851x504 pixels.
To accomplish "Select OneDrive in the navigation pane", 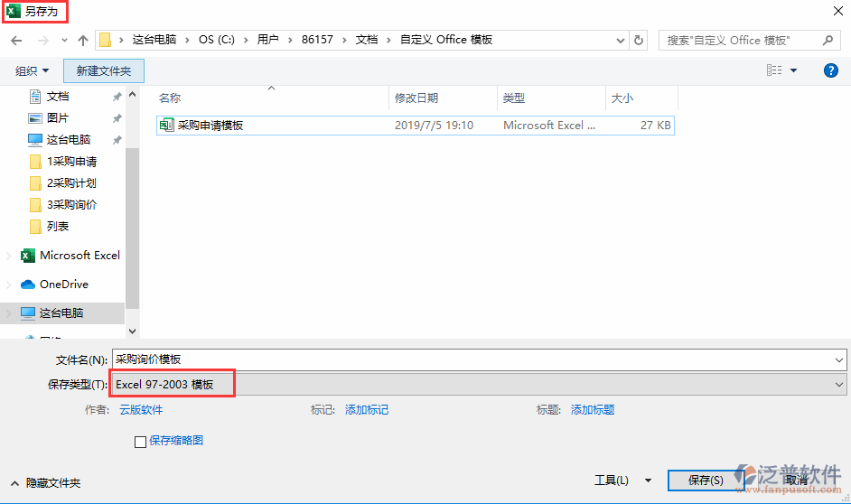I will (63, 285).
